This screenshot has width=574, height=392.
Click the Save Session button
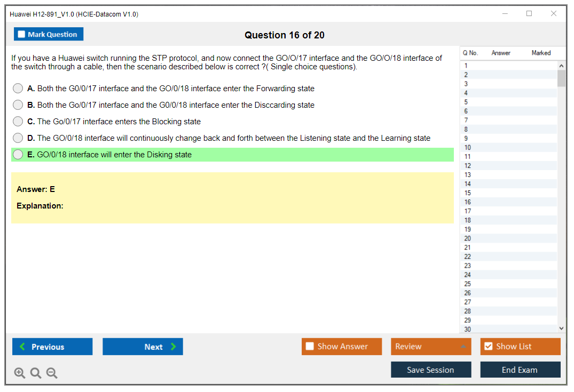point(431,370)
